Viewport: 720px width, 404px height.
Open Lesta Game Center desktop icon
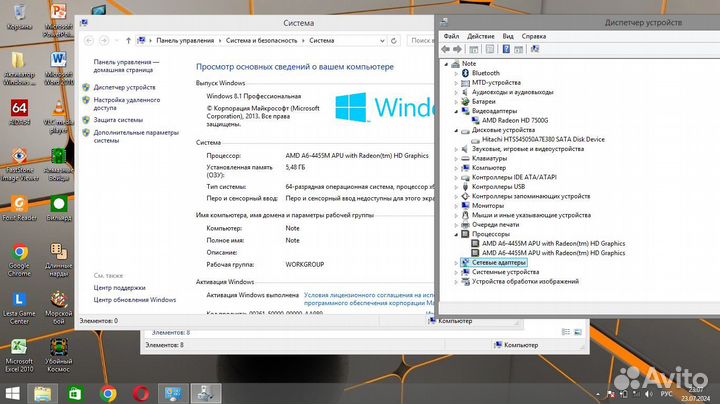point(19,303)
